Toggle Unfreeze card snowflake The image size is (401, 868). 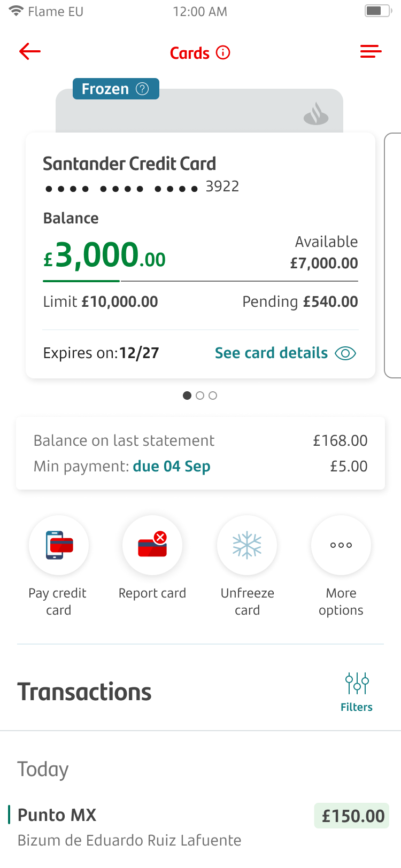(247, 545)
